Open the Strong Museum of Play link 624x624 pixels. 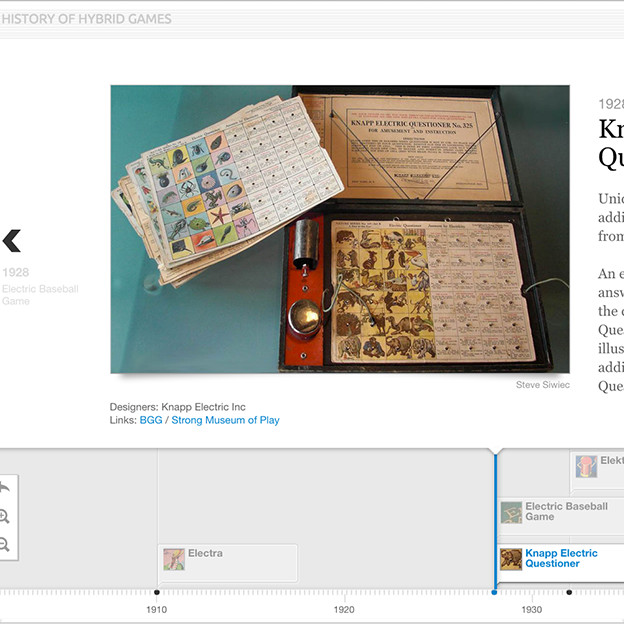(x=225, y=420)
